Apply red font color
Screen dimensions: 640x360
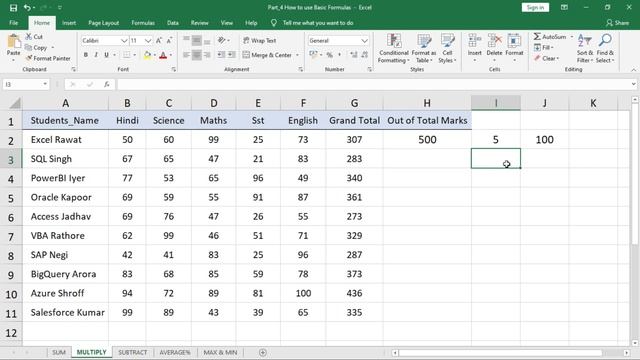click(x=163, y=55)
